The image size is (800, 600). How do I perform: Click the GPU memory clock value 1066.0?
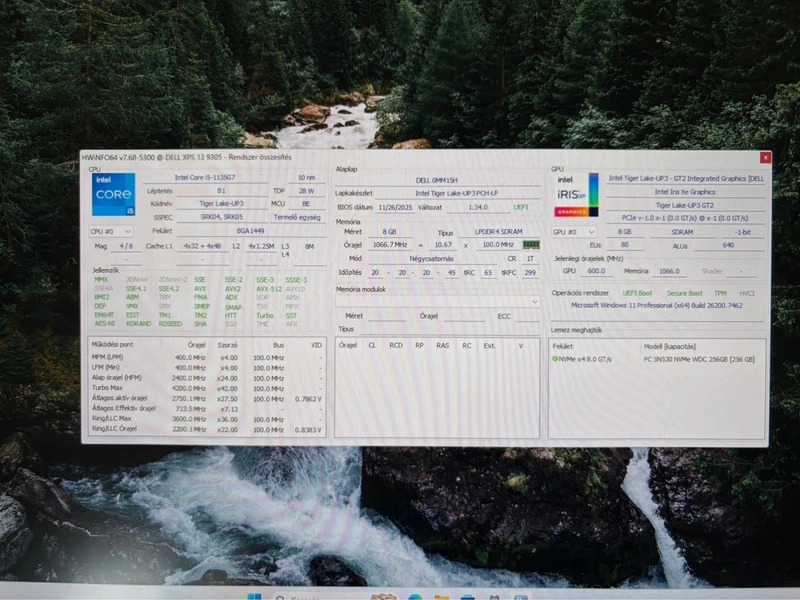pos(669,271)
